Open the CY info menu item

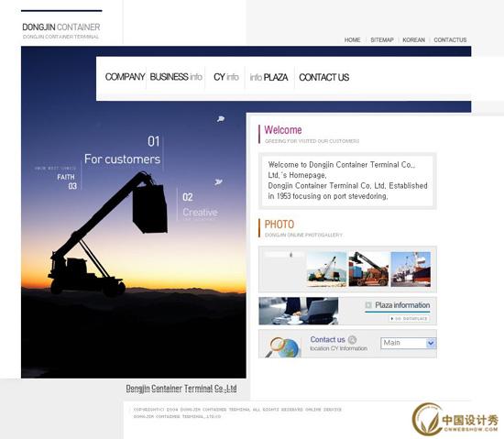[x=226, y=77]
